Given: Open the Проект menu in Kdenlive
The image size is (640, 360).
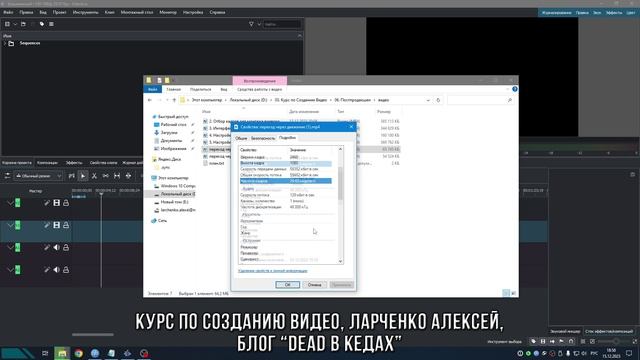Looking at the screenshot, I should [59, 12].
